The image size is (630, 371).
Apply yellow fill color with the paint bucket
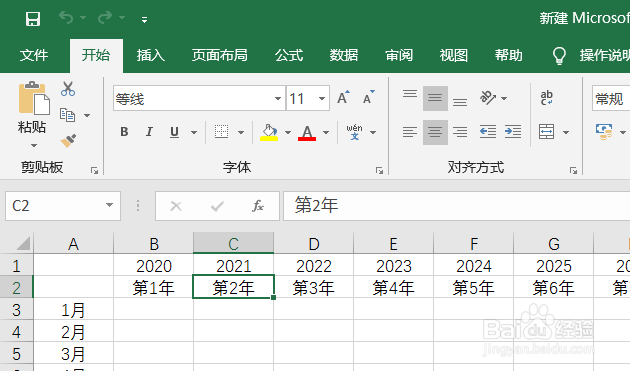[x=269, y=132]
